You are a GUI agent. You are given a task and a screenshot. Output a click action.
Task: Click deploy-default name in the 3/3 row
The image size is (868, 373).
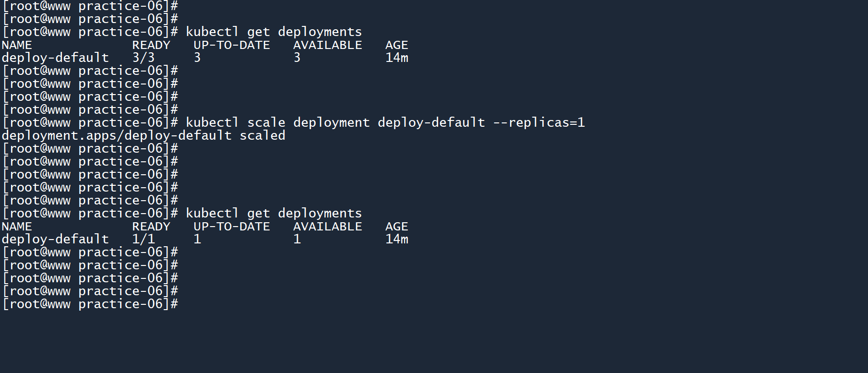click(55, 58)
